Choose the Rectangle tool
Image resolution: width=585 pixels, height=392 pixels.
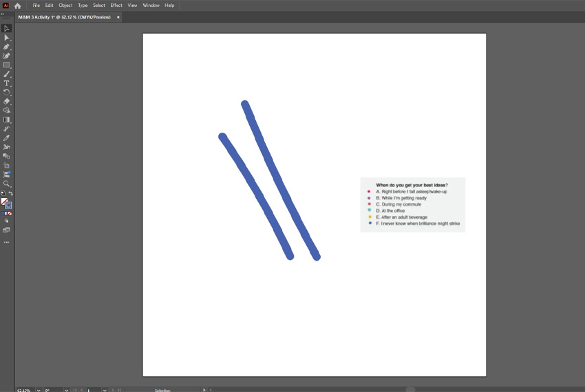[x=7, y=65]
